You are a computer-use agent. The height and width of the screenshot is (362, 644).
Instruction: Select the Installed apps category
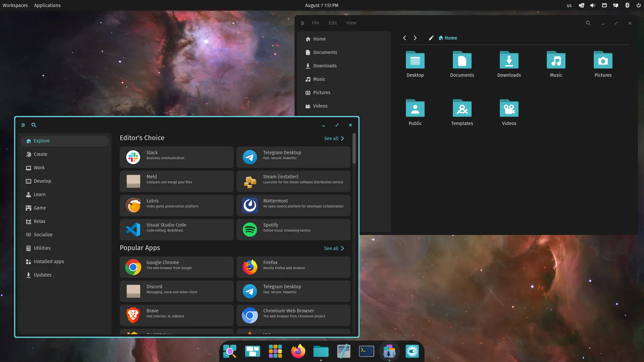pos(49,261)
